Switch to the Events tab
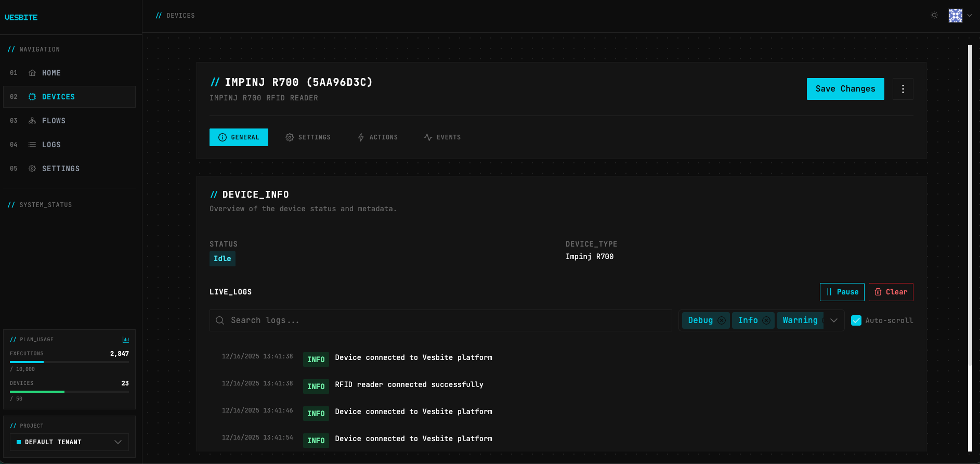This screenshot has width=980, height=464. click(x=442, y=137)
